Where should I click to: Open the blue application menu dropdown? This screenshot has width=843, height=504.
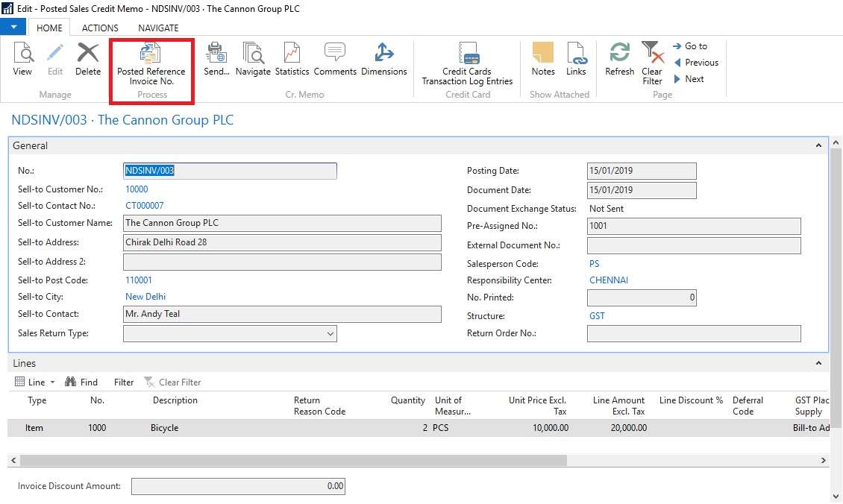13,26
